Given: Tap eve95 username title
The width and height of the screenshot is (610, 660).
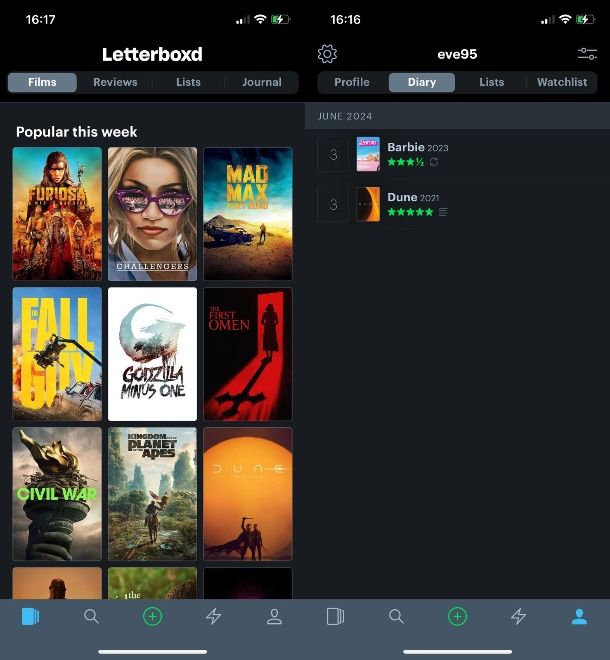Looking at the screenshot, I should (x=457, y=54).
